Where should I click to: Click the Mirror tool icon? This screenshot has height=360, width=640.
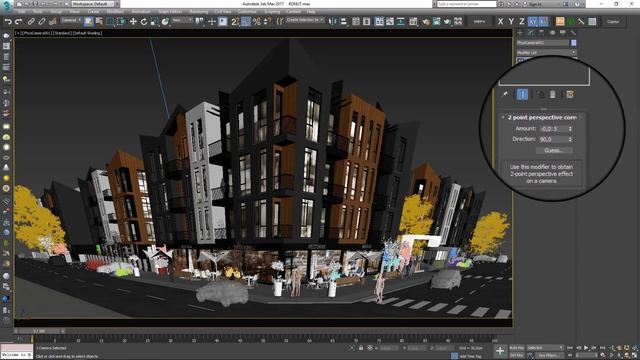[333, 21]
